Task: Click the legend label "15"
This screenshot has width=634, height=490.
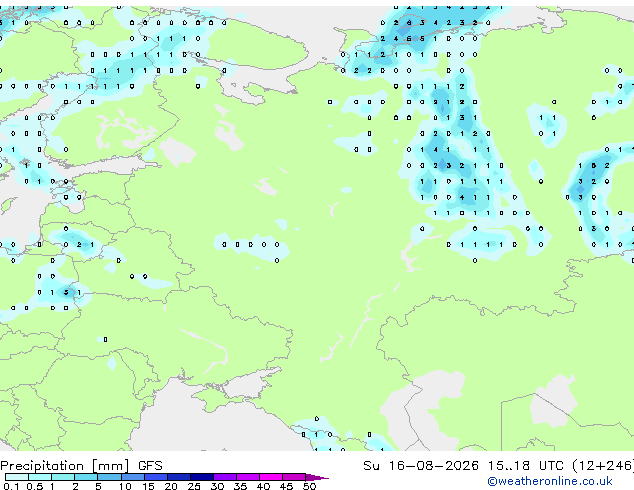Action: click(148, 486)
